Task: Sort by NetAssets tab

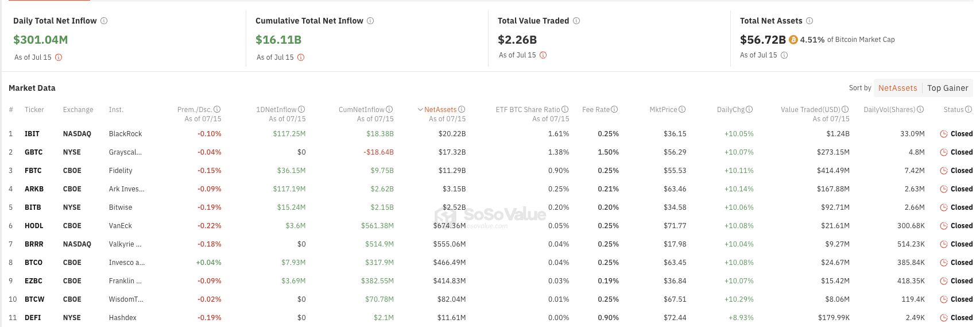Action: (897, 88)
